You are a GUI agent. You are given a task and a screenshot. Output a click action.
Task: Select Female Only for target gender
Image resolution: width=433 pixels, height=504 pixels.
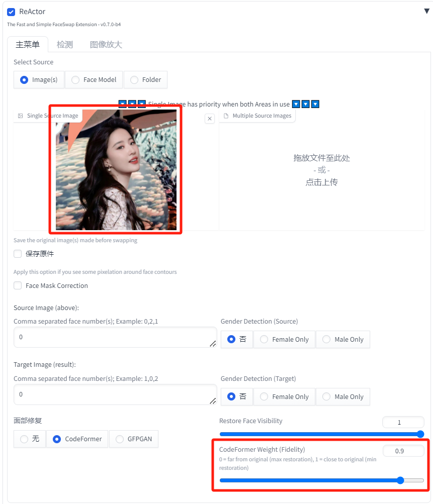[x=284, y=396]
